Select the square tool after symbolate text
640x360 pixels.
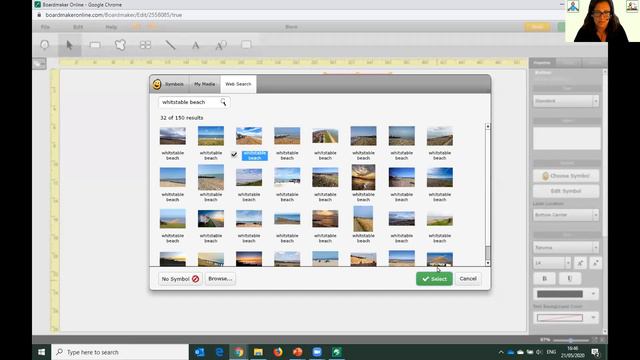pyautogui.click(x=246, y=44)
